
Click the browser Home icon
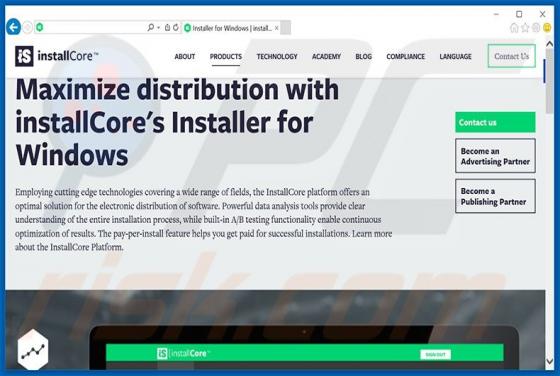[514, 27]
